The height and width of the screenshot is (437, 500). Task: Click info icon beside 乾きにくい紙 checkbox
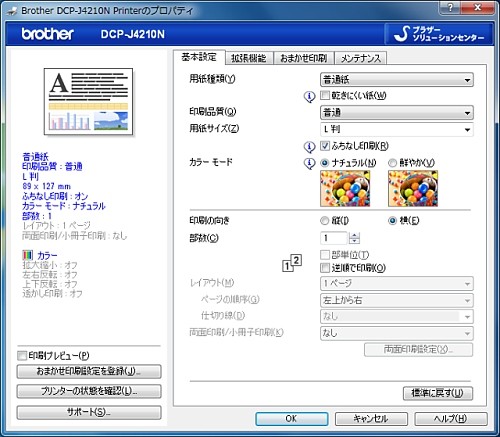(x=309, y=97)
